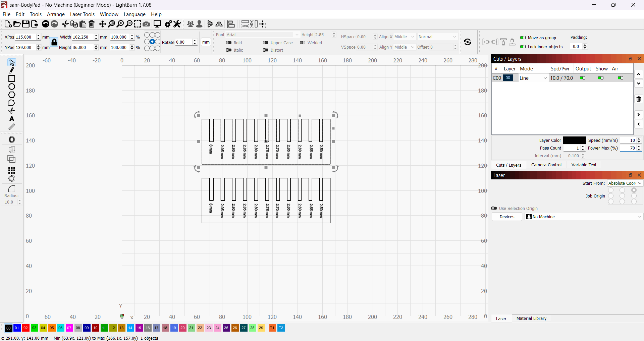Select the Rectangle tool

(12, 78)
